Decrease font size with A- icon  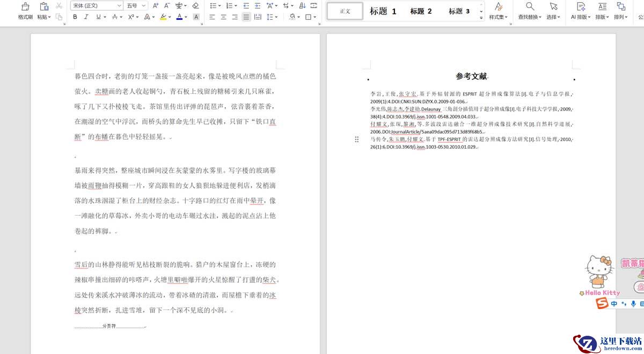[x=166, y=5]
